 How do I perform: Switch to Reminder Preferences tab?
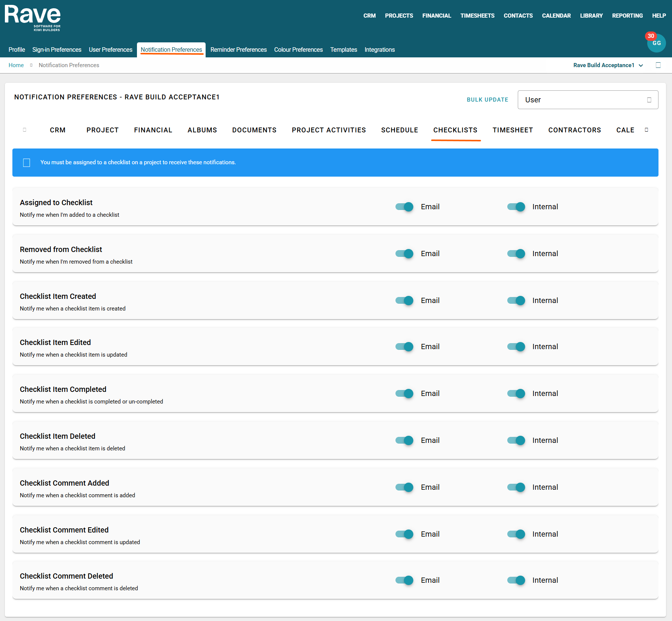coord(239,50)
